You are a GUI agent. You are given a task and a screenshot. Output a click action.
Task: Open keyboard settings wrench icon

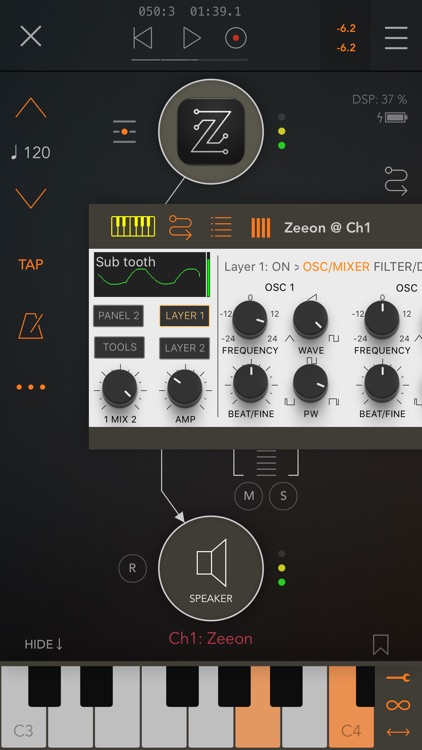pyautogui.click(x=398, y=677)
